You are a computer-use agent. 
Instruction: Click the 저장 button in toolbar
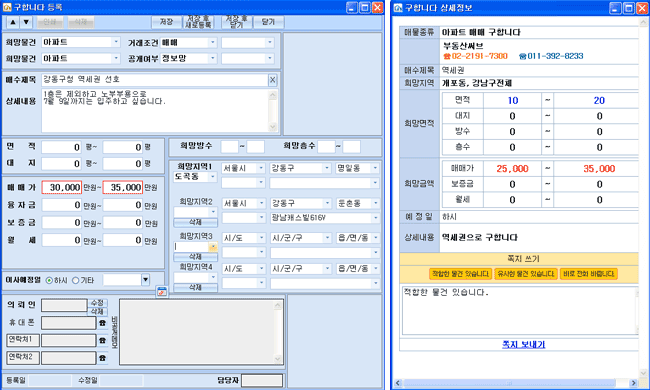click(x=166, y=22)
